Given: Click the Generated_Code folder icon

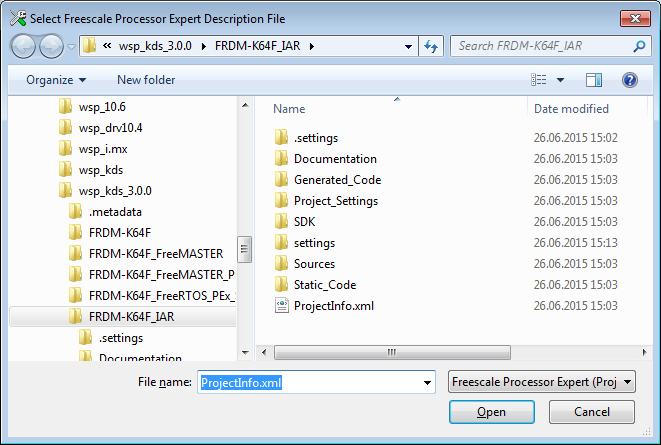Looking at the screenshot, I should (281, 180).
